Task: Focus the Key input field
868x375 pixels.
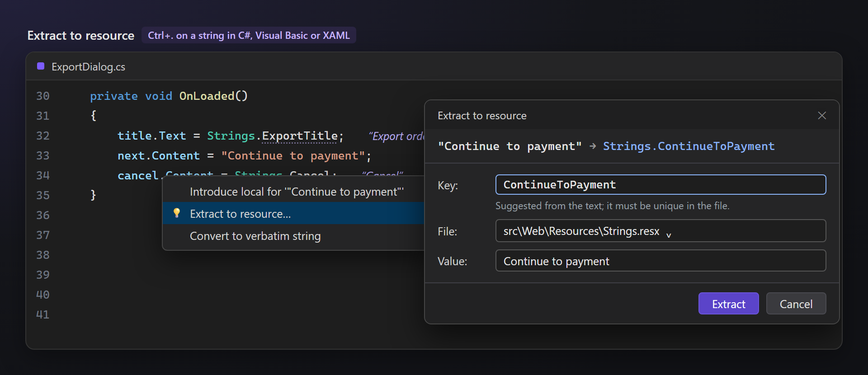Action: tap(660, 185)
